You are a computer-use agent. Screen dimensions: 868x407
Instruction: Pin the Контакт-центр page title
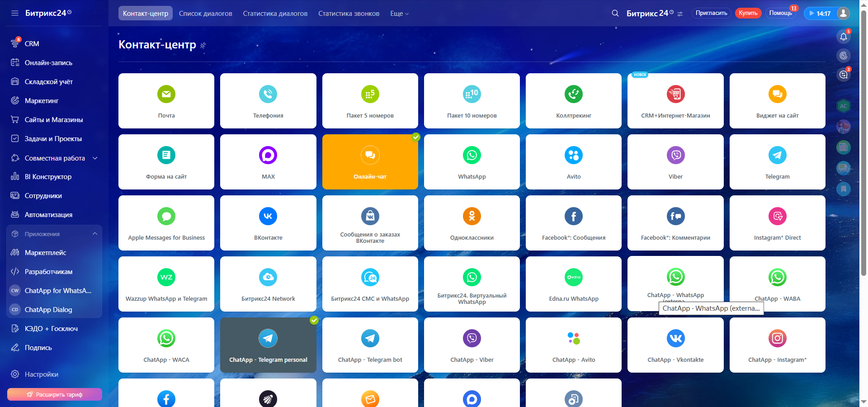(x=203, y=46)
